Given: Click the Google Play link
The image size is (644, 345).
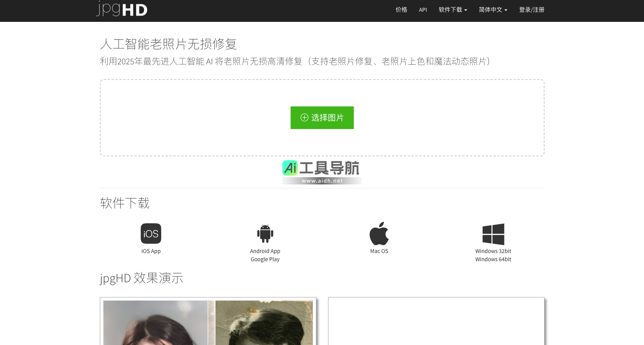Looking at the screenshot, I should (x=265, y=259).
